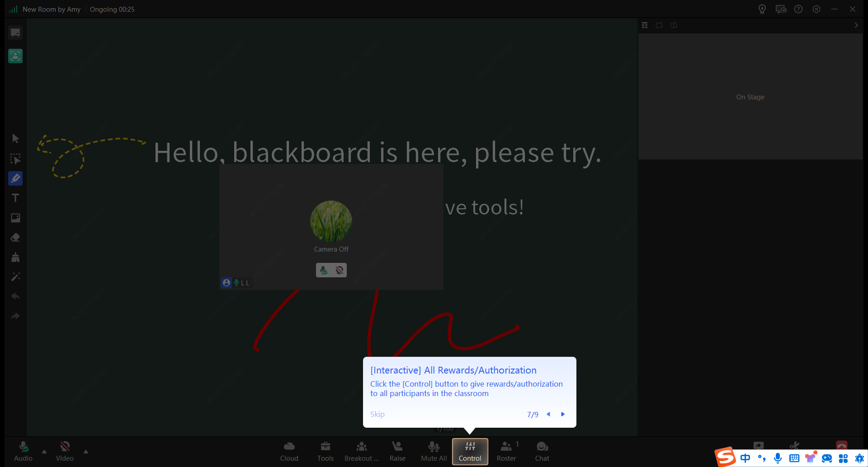Open the device network check icon
The height and width of the screenshot is (467, 868).
(781, 9)
